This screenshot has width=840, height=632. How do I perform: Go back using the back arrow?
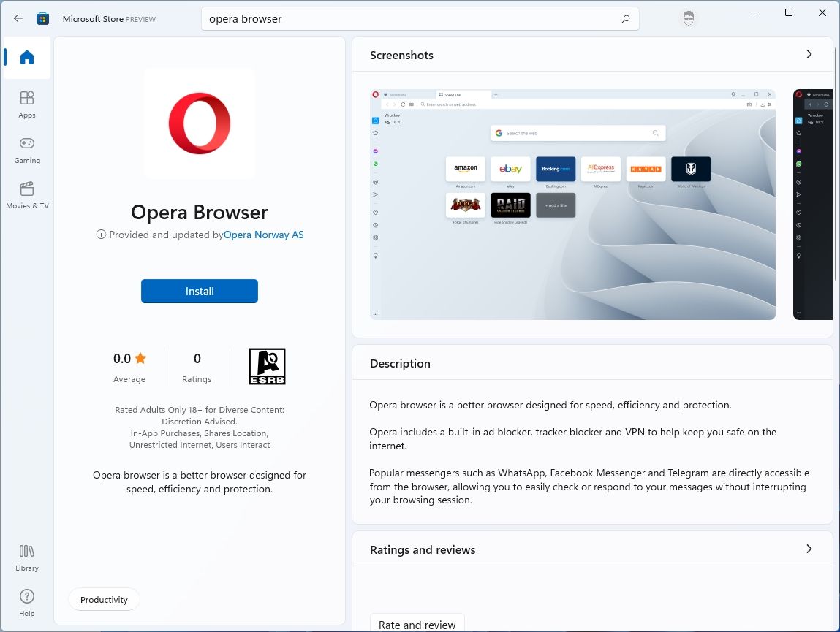pos(18,19)
